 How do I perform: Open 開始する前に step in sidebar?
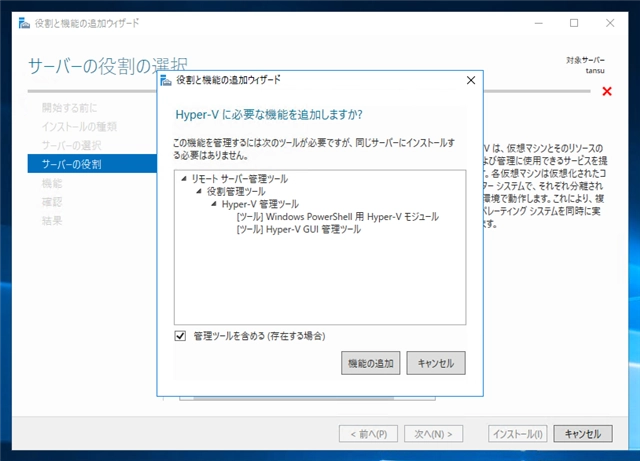[69, 108]
